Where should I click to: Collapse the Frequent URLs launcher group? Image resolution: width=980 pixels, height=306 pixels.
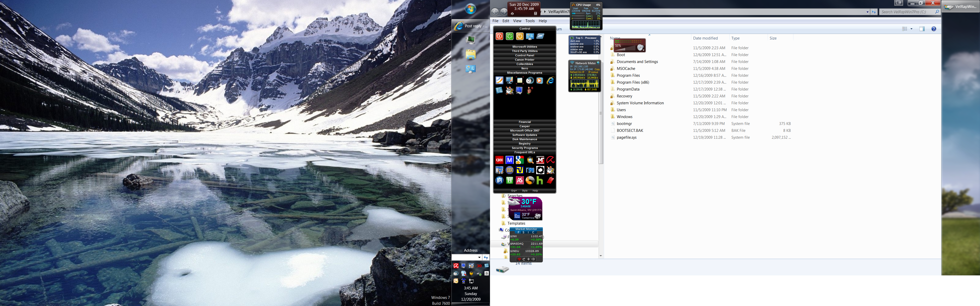(x=525, y=152)
